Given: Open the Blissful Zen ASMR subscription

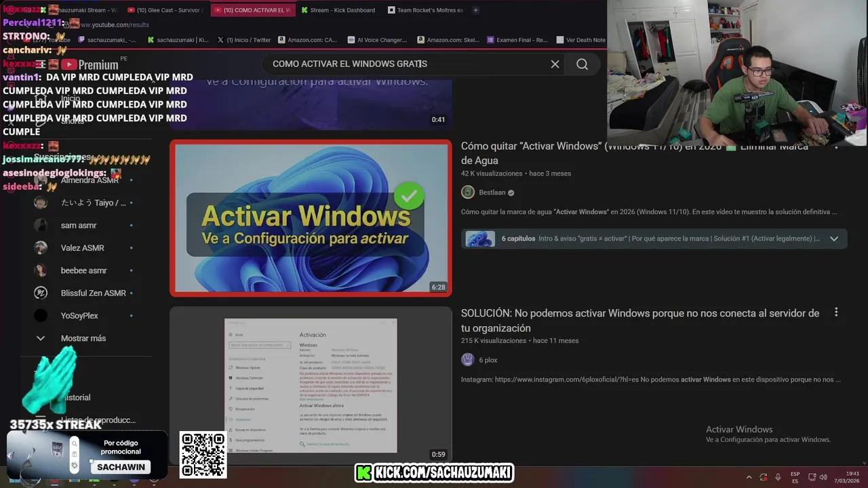Looking at the screenshot, I should tap(85, 293).
